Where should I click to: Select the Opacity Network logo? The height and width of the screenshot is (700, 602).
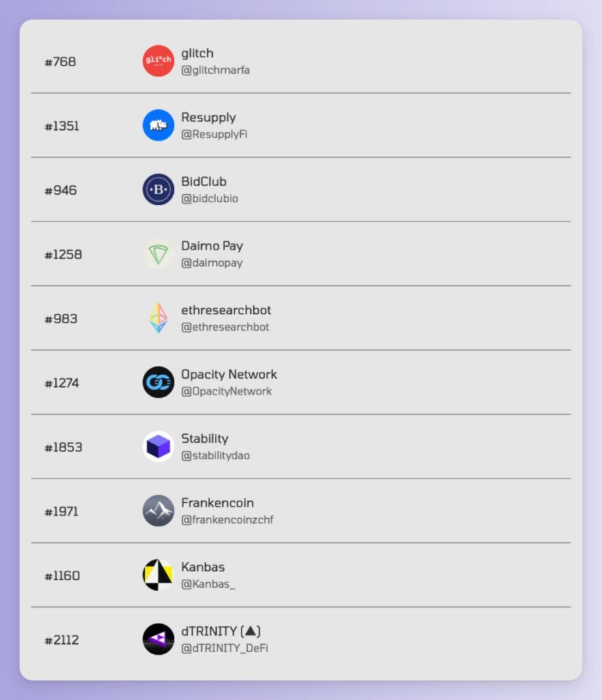click(x=157, y=382)
